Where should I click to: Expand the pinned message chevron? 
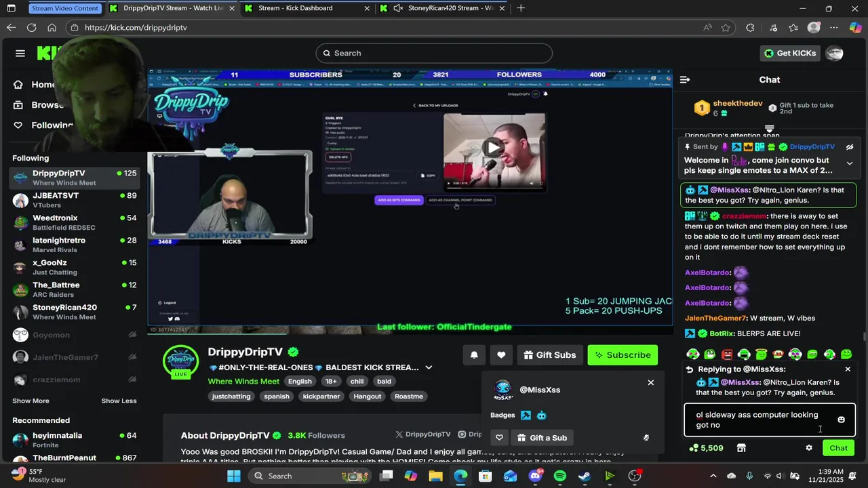point(849,163)
